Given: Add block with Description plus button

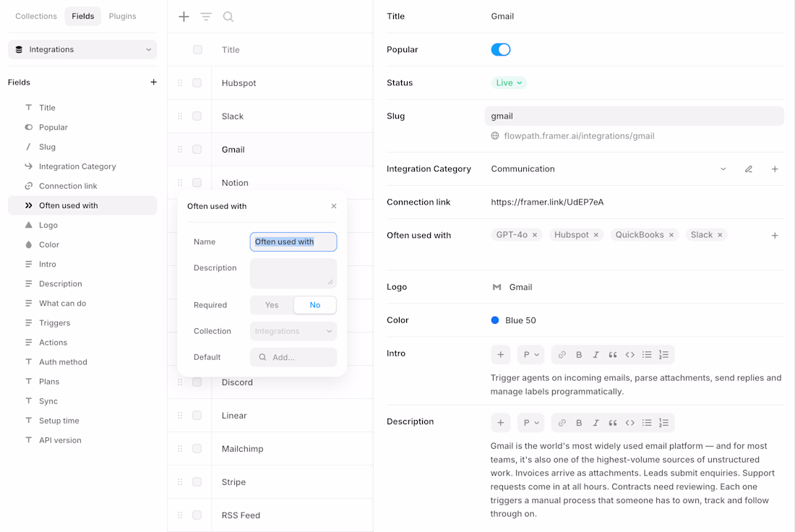Looking at the screenshot, I should coord(500,422).
